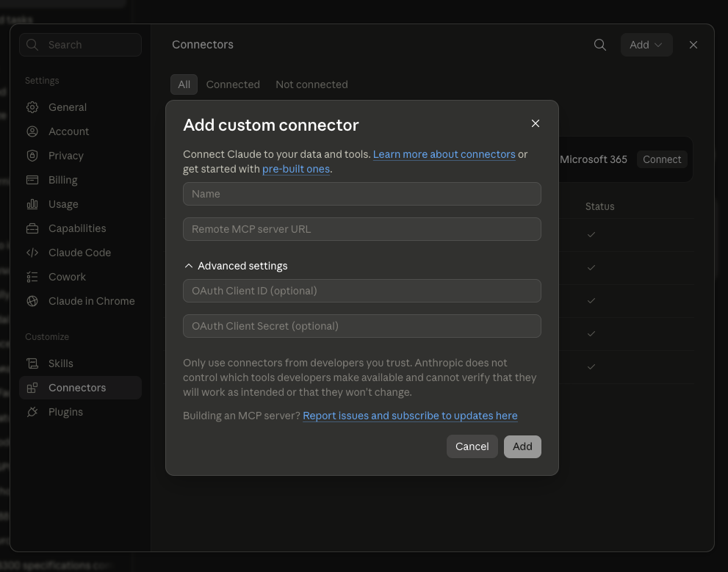Image resolution: width=728 pixels, height=572 pixels.
Task: Click the Claude Code brackets icon
Action: [x=32, y=253]
